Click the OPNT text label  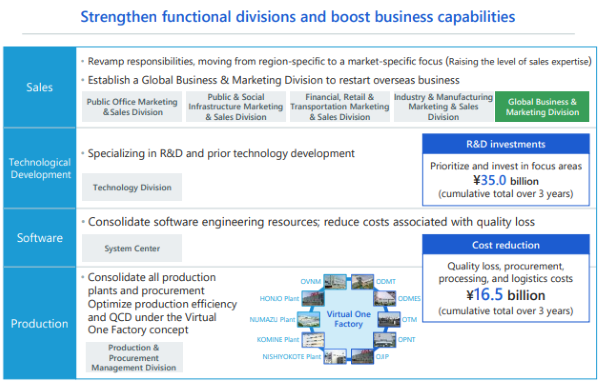pyautogui.click(x=406, y=340)
